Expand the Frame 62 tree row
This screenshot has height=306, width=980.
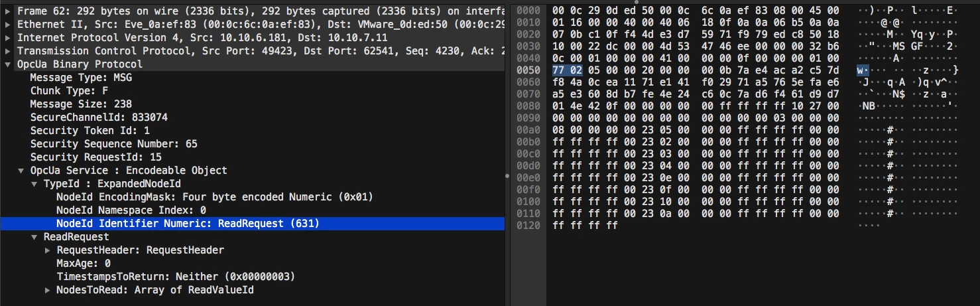[7, 11]
